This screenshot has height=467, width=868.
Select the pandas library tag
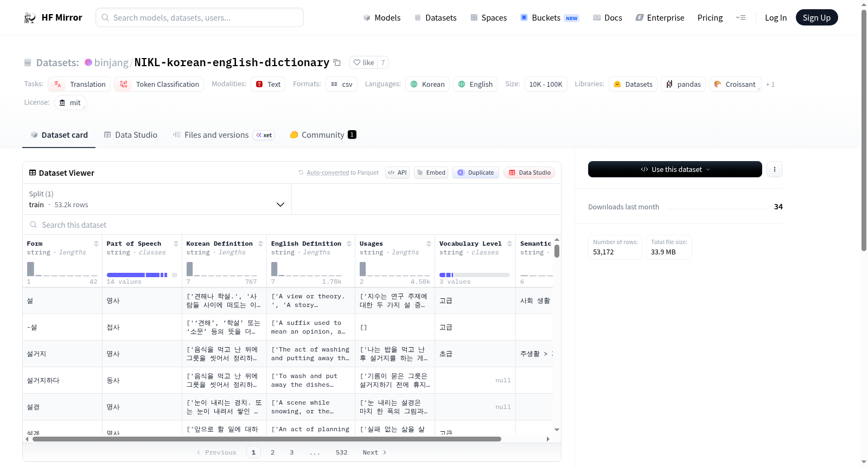pos(684,84)
